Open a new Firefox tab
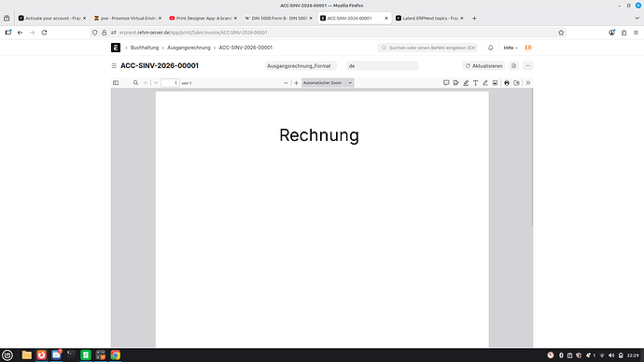 point(474,18)
